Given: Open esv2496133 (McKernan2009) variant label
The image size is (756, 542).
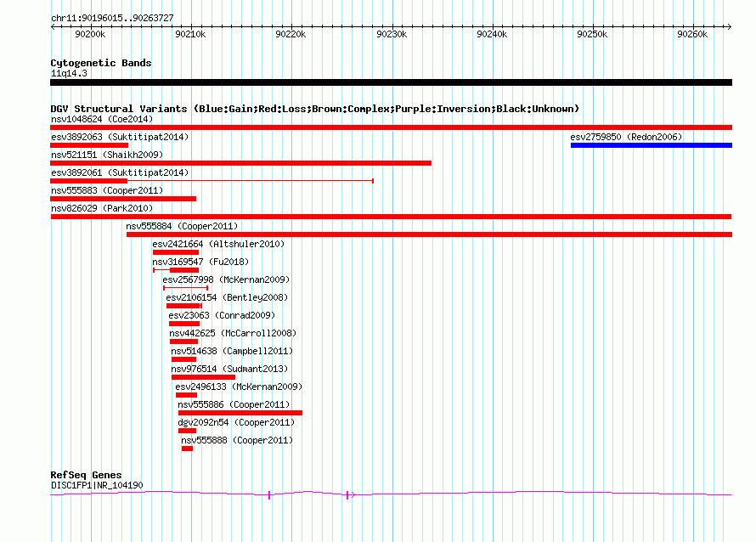Looking at the screenshot, I should point(239,387).
